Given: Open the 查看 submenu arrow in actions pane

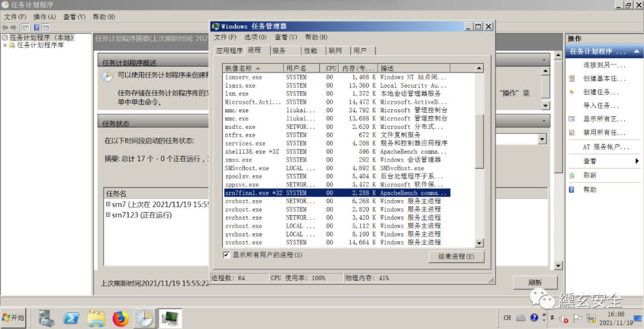Looking at the screenshot, I should coord(637,161).
